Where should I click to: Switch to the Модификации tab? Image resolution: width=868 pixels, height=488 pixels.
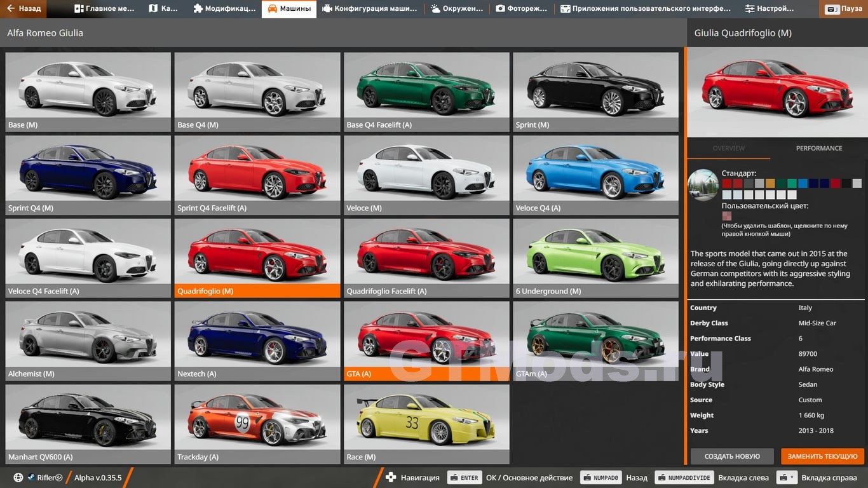pos(224,9)
